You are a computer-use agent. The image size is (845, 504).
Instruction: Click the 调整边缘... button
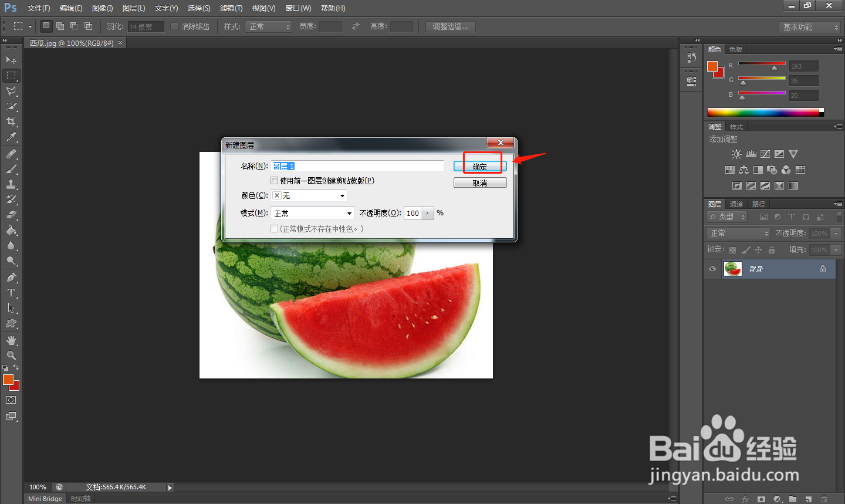pyautogui.click(x=450, y=26)
